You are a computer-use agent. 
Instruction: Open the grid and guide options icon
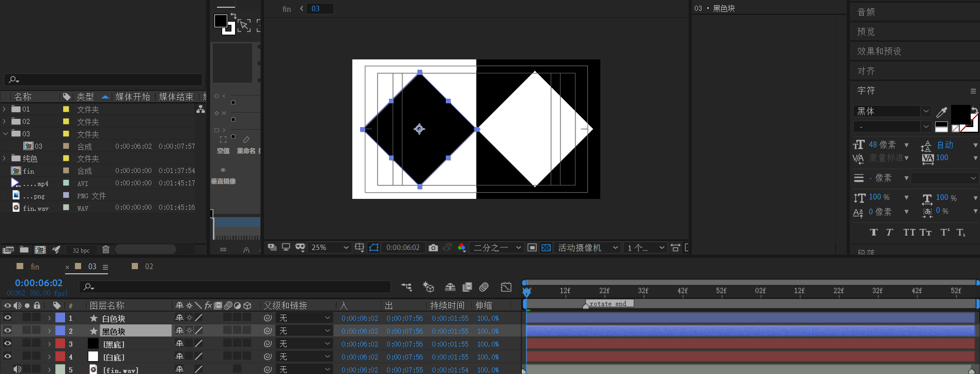[360, 247]
